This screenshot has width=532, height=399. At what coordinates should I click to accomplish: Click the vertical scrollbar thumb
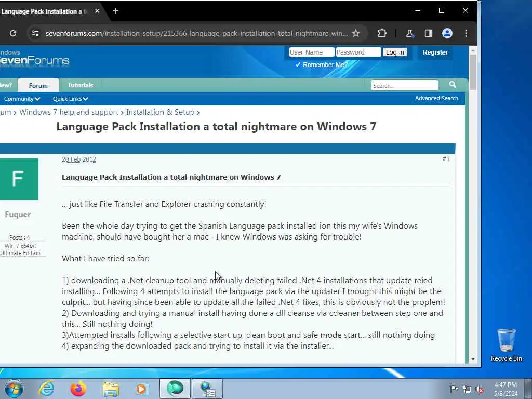[473, 72]
